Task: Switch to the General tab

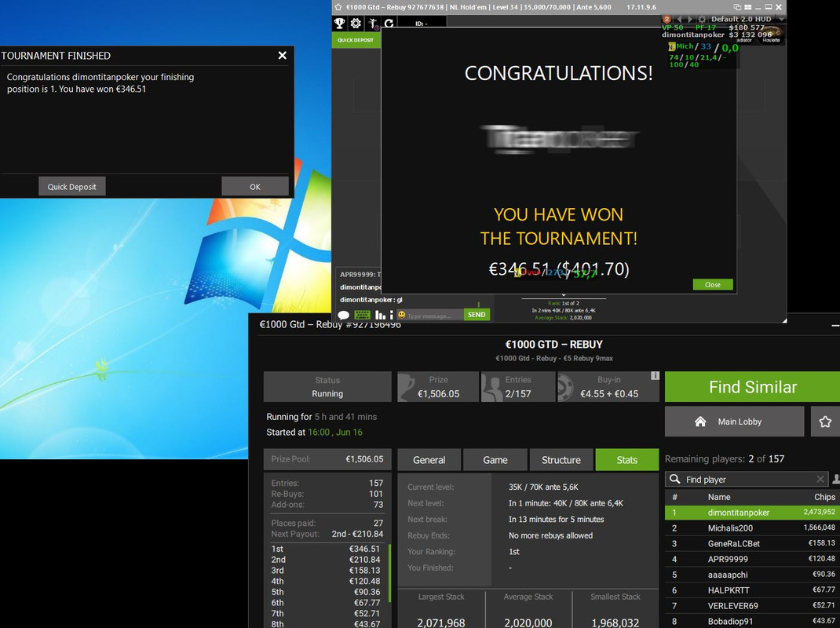Action: point(429,460)
